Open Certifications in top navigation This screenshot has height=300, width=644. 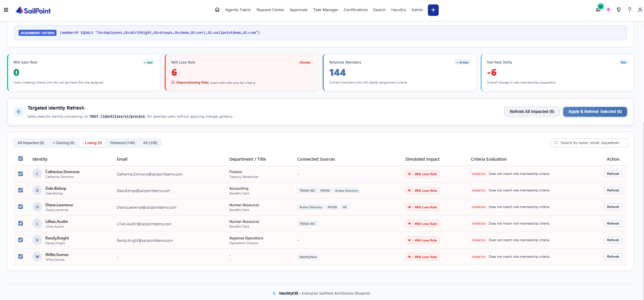(x=355, y=10)
